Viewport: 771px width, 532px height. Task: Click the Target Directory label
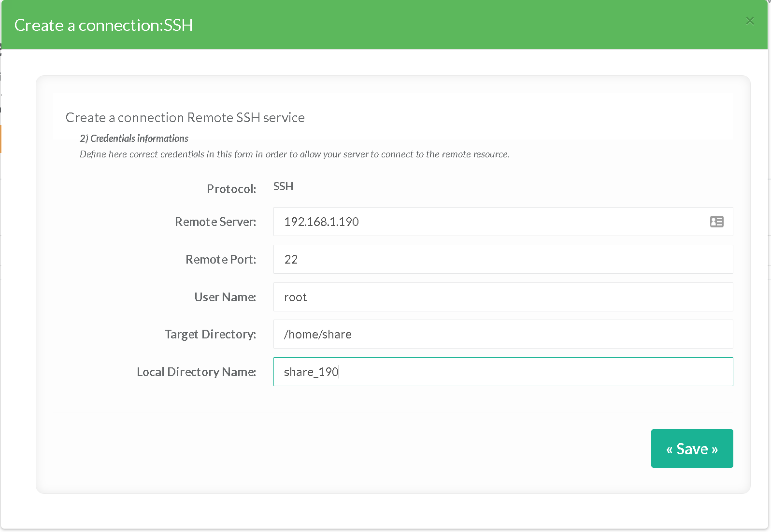[x=210, y=334]
